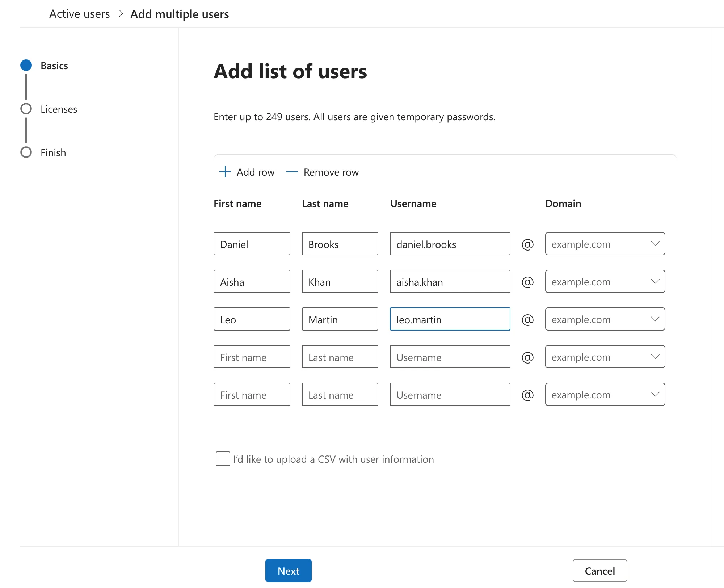
Task: Click the Khan last name field
Action: pos(340,282)
